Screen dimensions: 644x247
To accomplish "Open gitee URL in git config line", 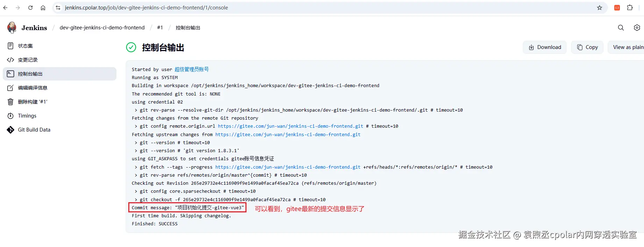I will [291, 126].
